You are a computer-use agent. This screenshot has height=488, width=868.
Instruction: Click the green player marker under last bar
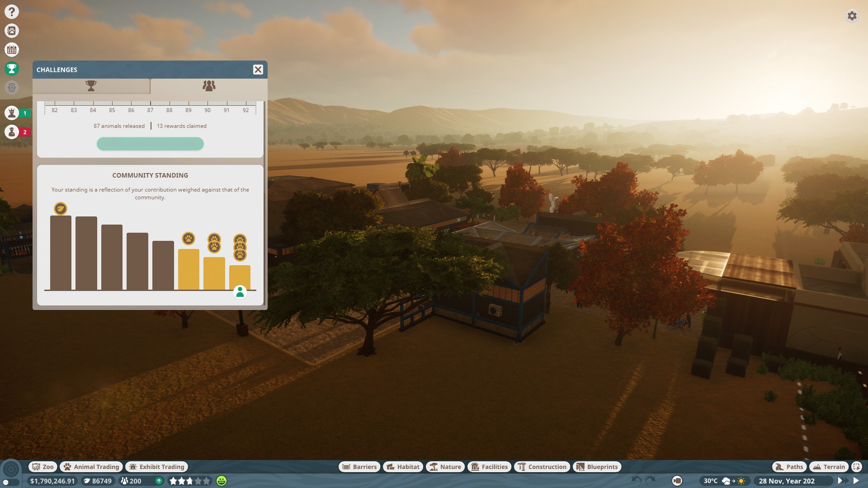click(240, 292)
